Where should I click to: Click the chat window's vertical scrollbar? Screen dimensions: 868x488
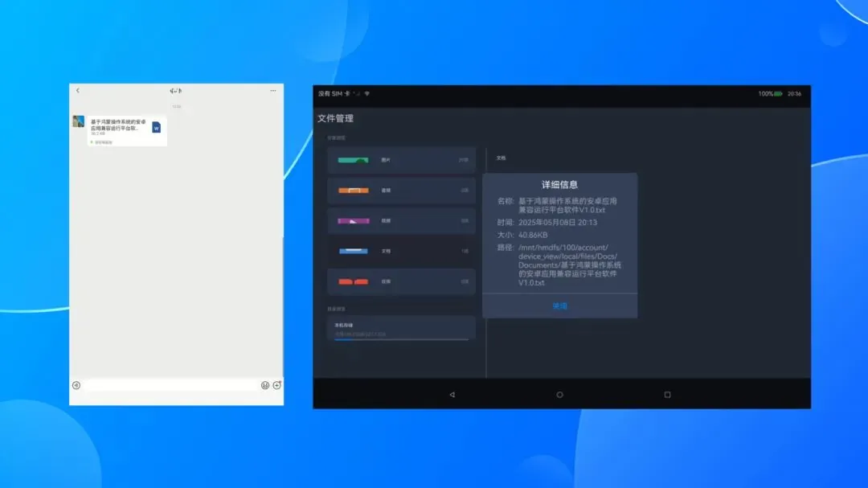click(x=283, y=306)
